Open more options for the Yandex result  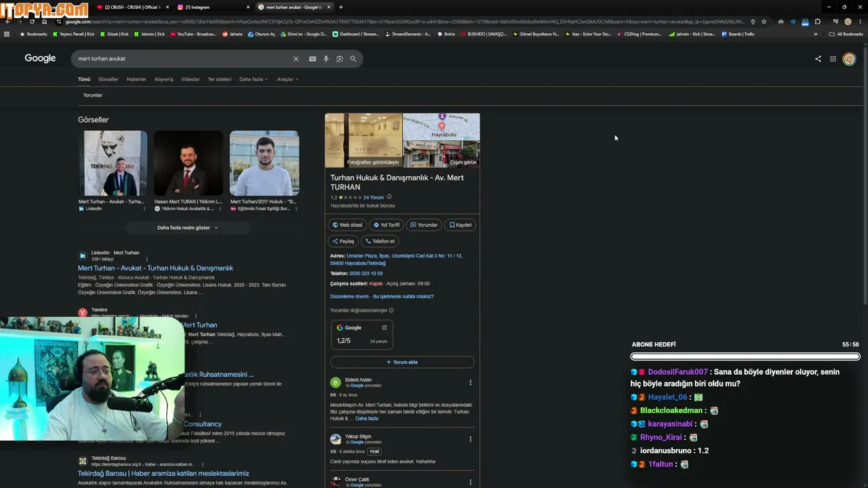196,316
